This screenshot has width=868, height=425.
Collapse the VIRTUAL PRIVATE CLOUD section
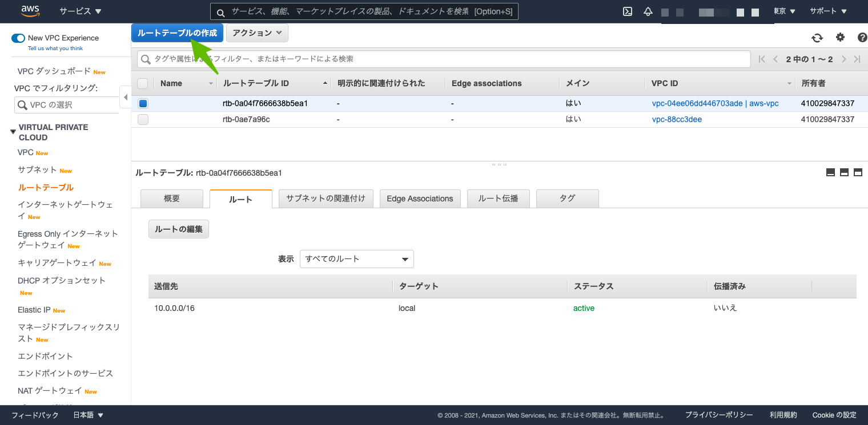click(x=13, y=132)
